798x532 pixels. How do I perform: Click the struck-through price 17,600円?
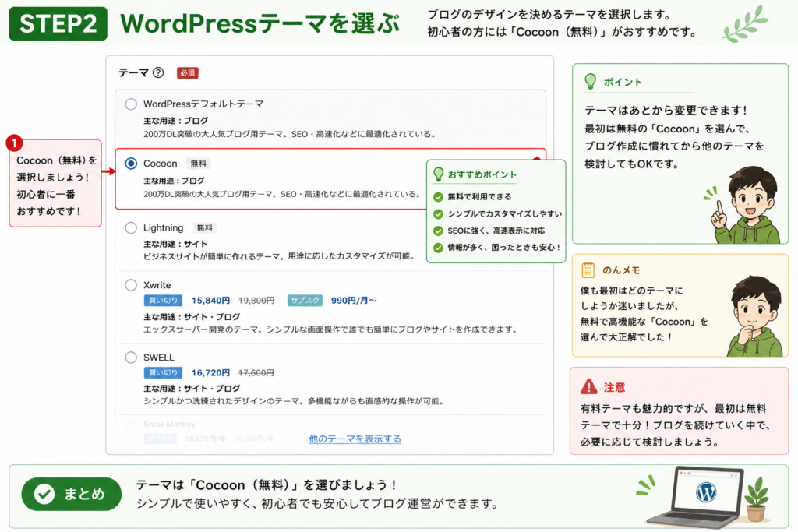tap(256, 373)
